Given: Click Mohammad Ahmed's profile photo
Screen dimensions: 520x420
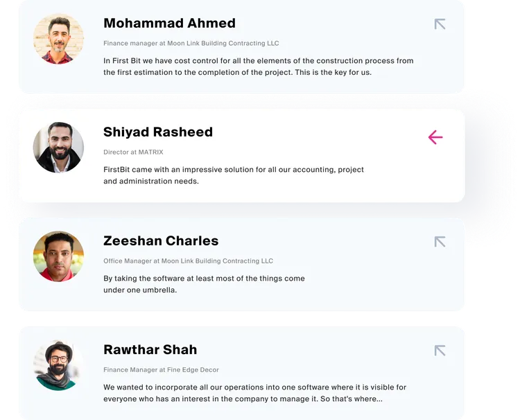Looking at the screenshot, I should coord(58,39).
